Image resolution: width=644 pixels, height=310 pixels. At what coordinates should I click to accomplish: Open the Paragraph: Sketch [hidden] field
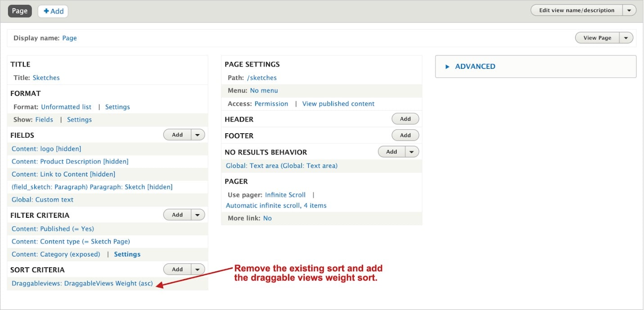92,187
